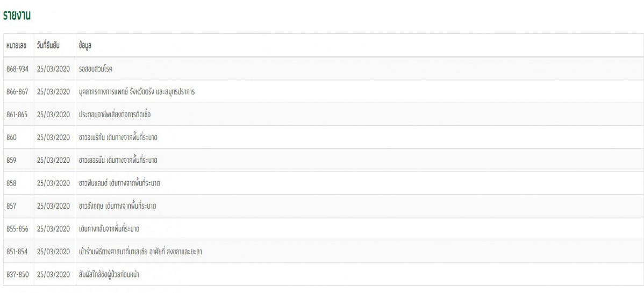The image size is (644, 293).
Task: Click the ข้อมูล column header
Action: click(x=85, y=46)
